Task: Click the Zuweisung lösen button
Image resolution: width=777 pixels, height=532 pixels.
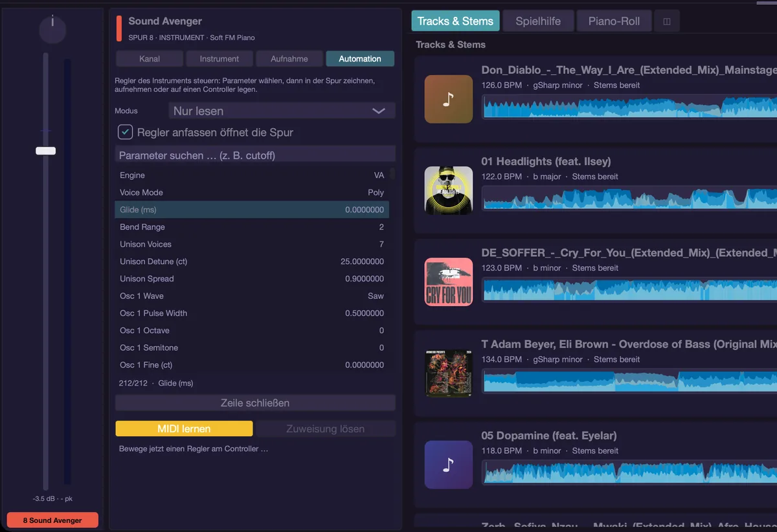Action: click(325, 428)
